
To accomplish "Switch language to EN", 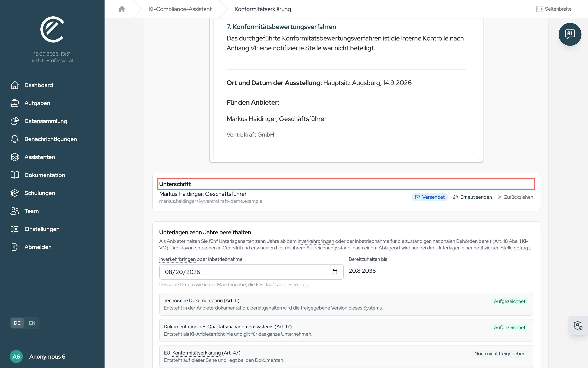I will tap(32, 323).
